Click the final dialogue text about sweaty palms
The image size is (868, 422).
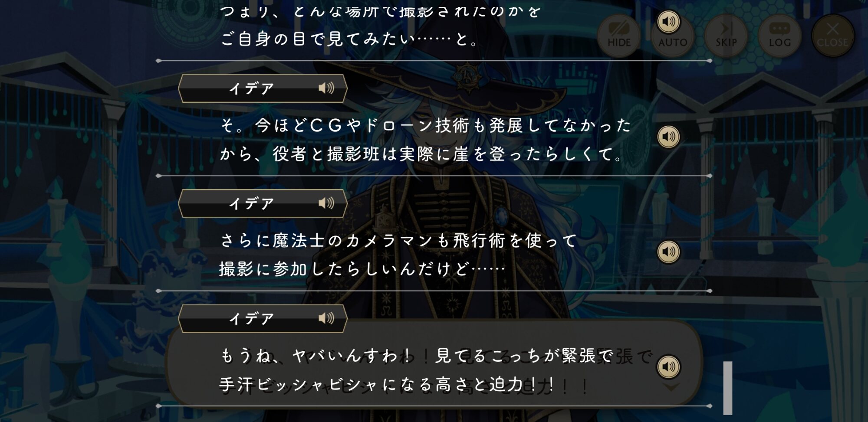(x=417, y=370)
